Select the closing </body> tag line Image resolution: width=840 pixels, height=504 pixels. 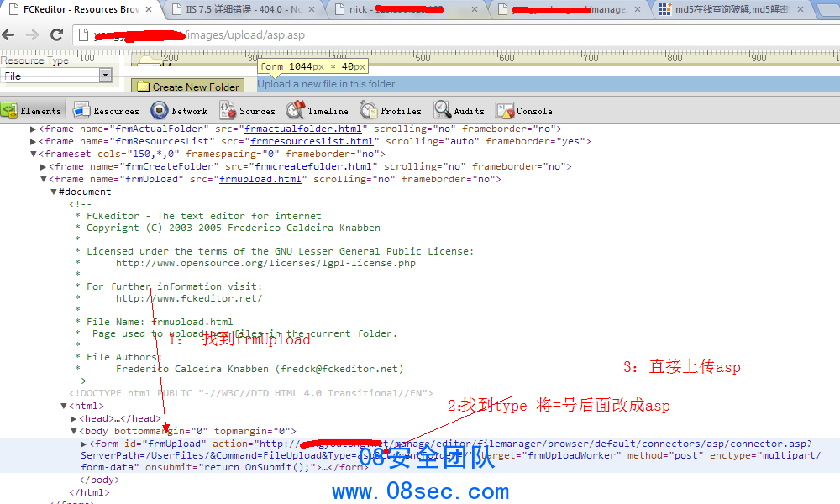pyautogui.click(x=99, y=480)
